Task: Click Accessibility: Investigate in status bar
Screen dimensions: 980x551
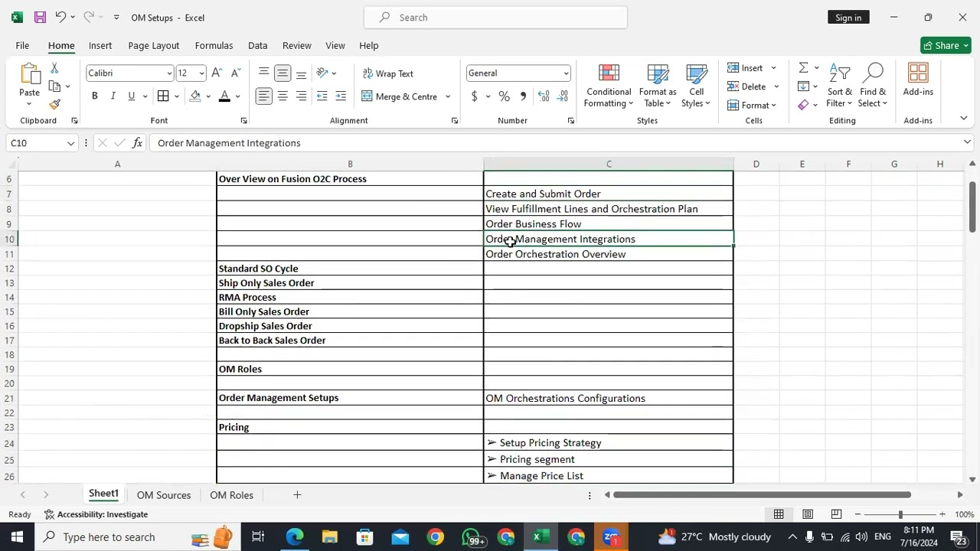Action: click(x=96, y=514)
